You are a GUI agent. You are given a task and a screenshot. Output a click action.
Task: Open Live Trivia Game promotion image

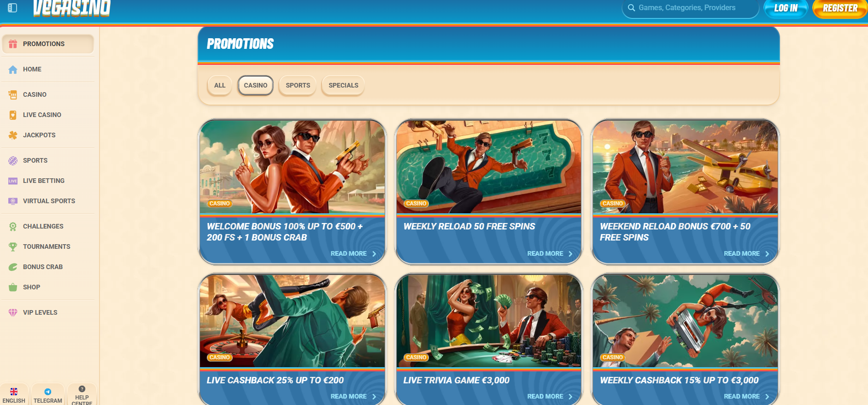tap(489, 321)
